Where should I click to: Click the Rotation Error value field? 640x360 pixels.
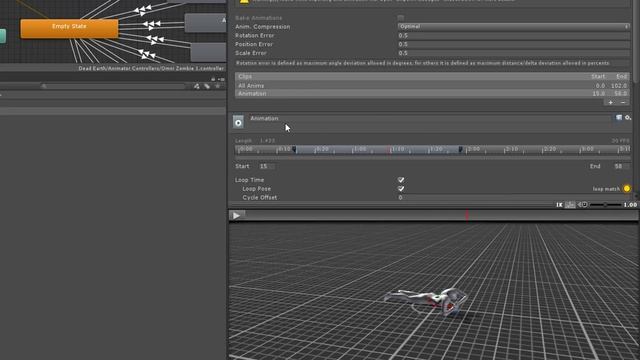pos(513,36)
